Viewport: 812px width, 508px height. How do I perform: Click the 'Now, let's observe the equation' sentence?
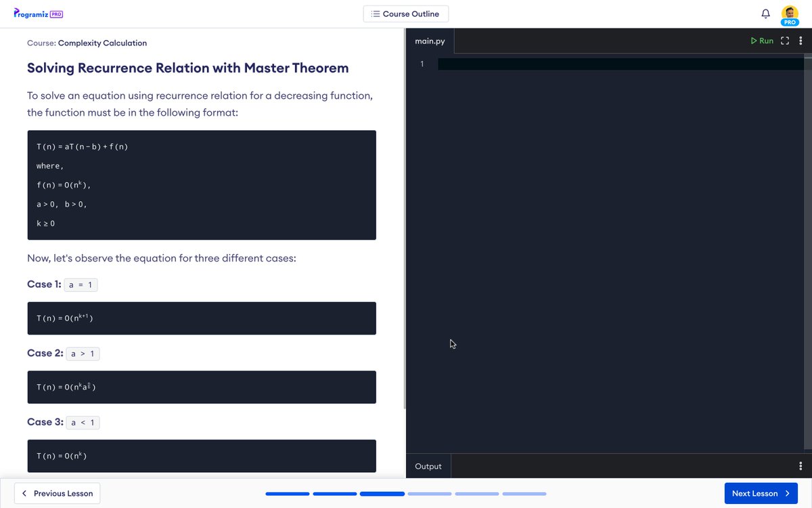[x=162, y=259]
